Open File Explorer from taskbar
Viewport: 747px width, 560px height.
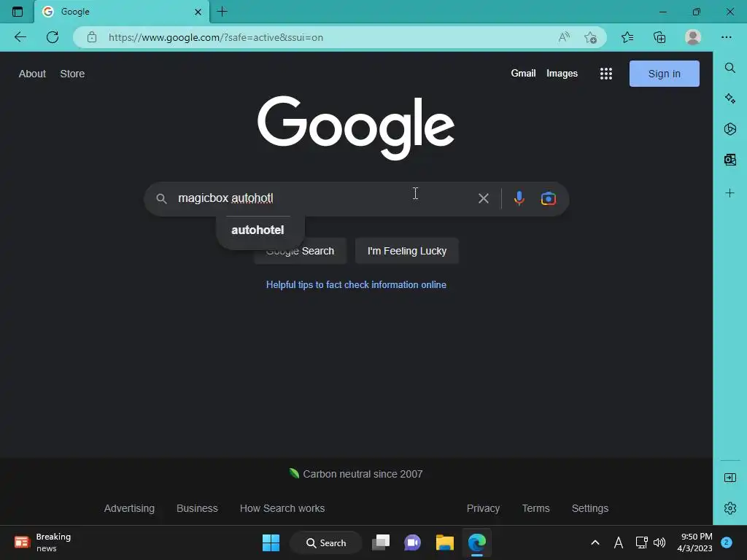[444, 542]
